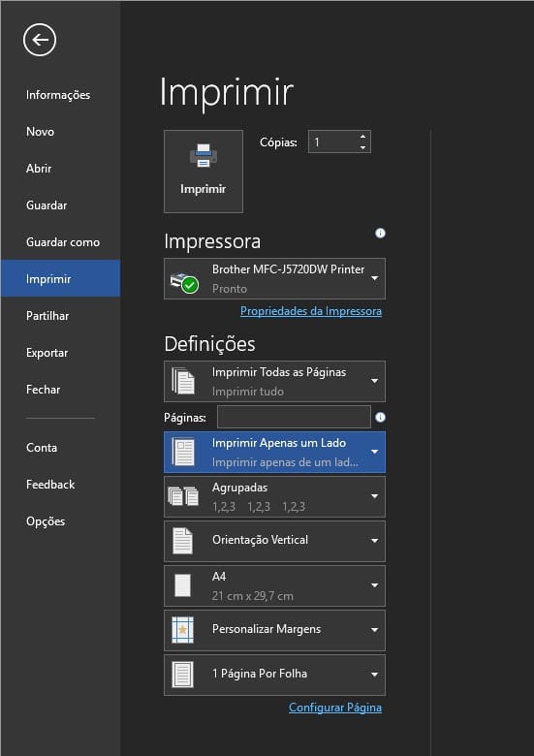Open the 1 Página Por Folha dropdown
Viewport: 534px width, 756px height.
274,674
